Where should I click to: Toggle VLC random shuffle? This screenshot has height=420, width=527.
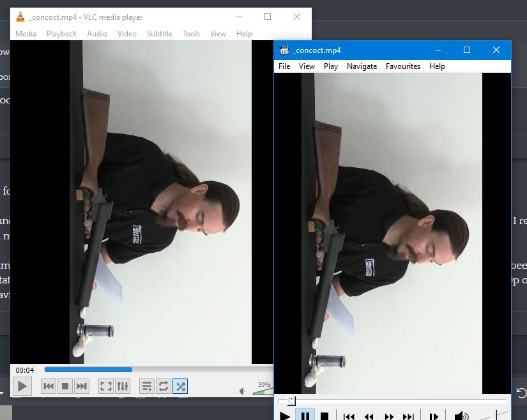[x=180, y=386]
